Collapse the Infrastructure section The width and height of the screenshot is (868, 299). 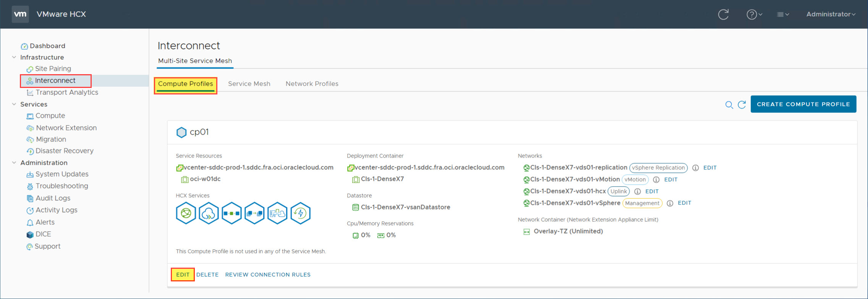click(14, 57)
